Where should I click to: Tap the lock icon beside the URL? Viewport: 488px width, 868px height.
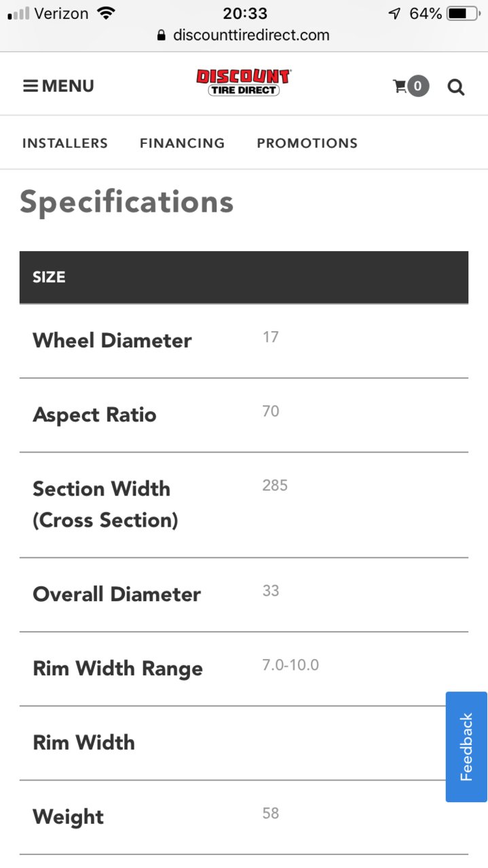(161, 35)
